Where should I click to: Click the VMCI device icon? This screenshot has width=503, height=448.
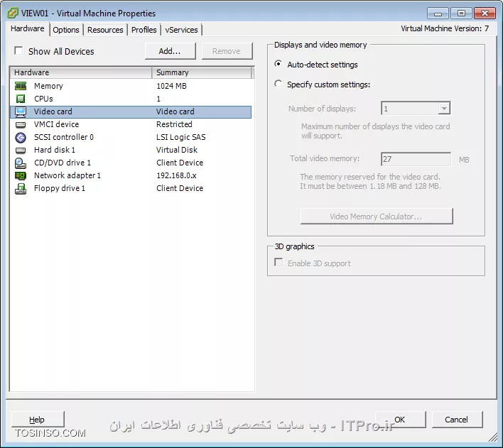[x=21, y=124]
